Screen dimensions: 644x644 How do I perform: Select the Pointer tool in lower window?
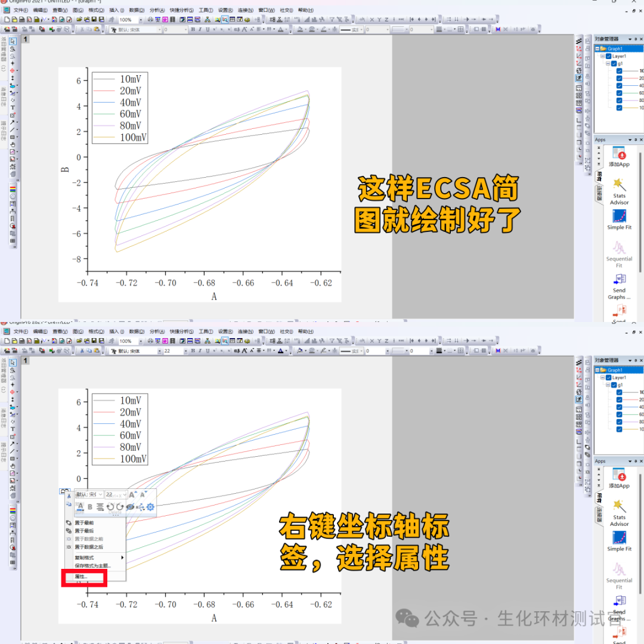click(13, 363)
